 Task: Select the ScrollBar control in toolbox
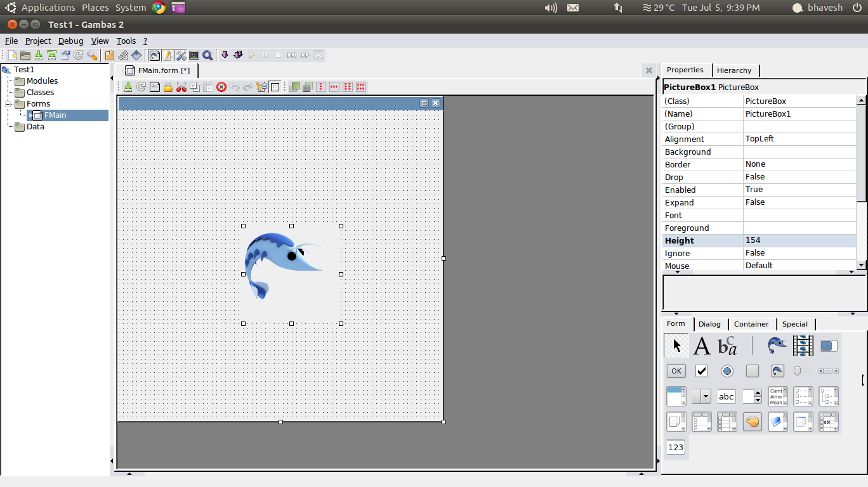point(828,371)
